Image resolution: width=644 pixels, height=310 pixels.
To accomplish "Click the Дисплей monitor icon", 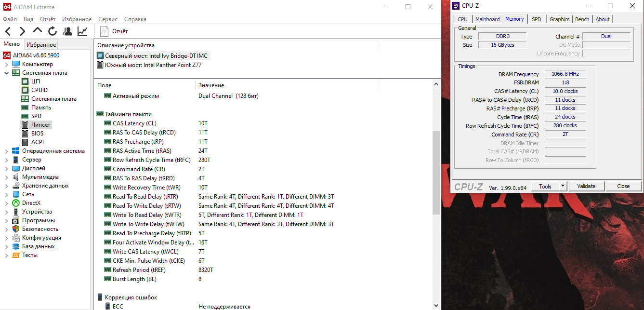I will [x=16, y=168].
